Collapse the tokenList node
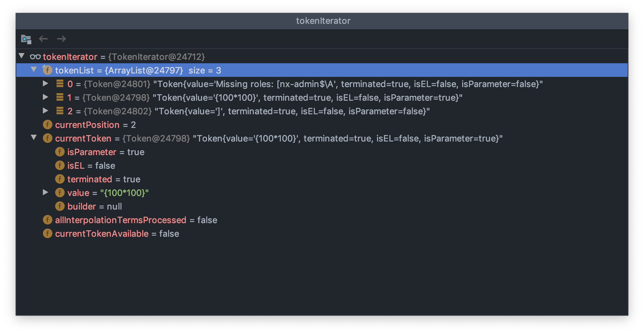Image resolution: width=644 pixels, height=334 pixels. pyautogui.click(x=34, y=69)
